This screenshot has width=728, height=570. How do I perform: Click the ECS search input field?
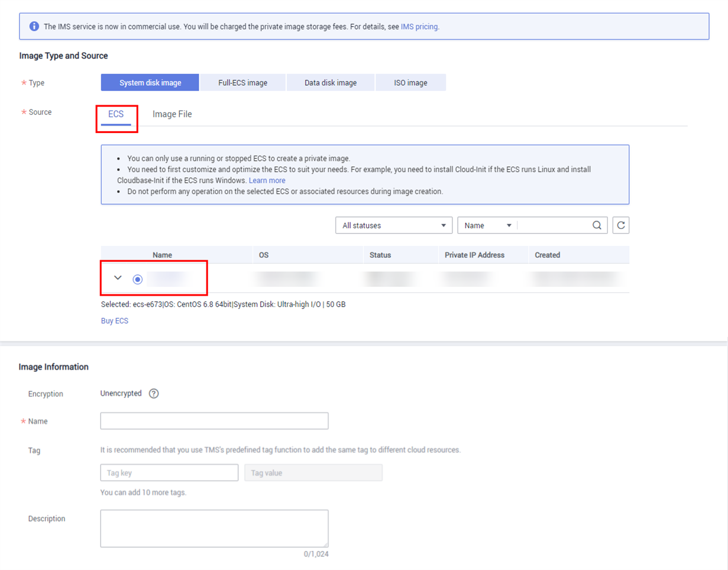553,225
